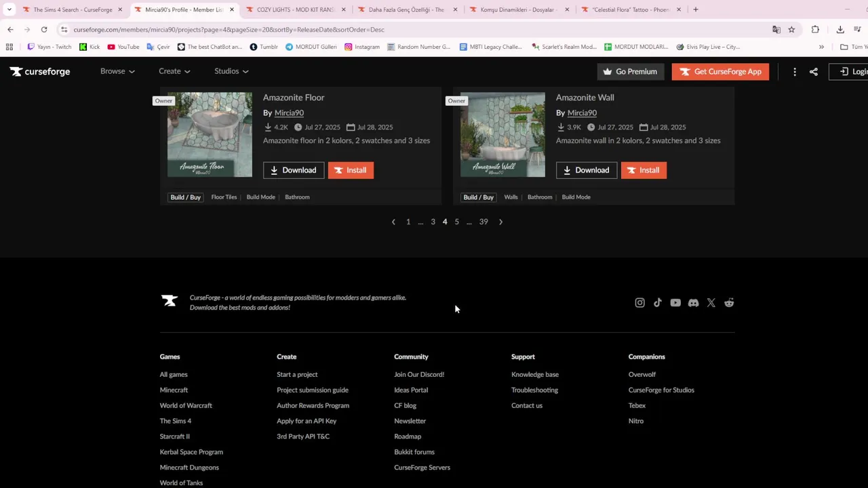
Task: Reload the page with browser refresh icon
Action: tap(44, 29)
